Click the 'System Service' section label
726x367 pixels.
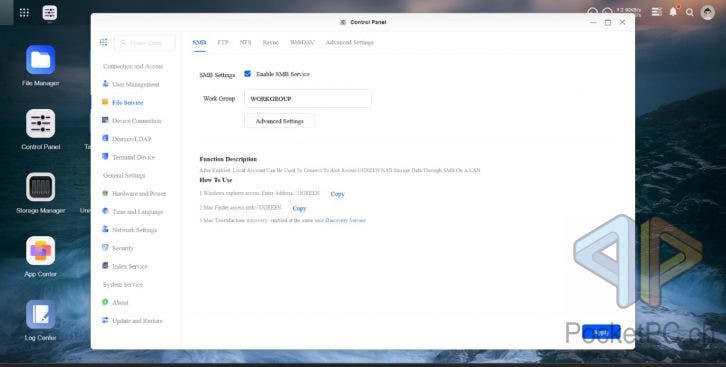coord(123,284)
